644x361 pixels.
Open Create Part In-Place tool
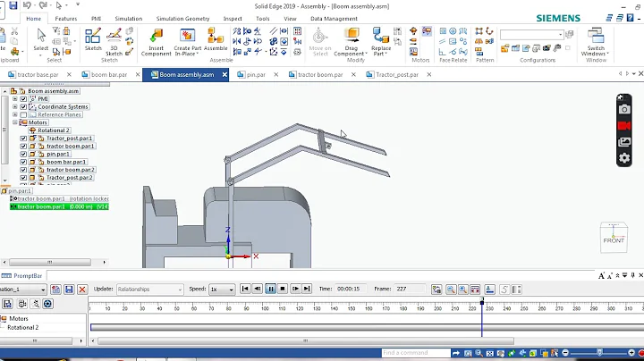tap(187, 42)
